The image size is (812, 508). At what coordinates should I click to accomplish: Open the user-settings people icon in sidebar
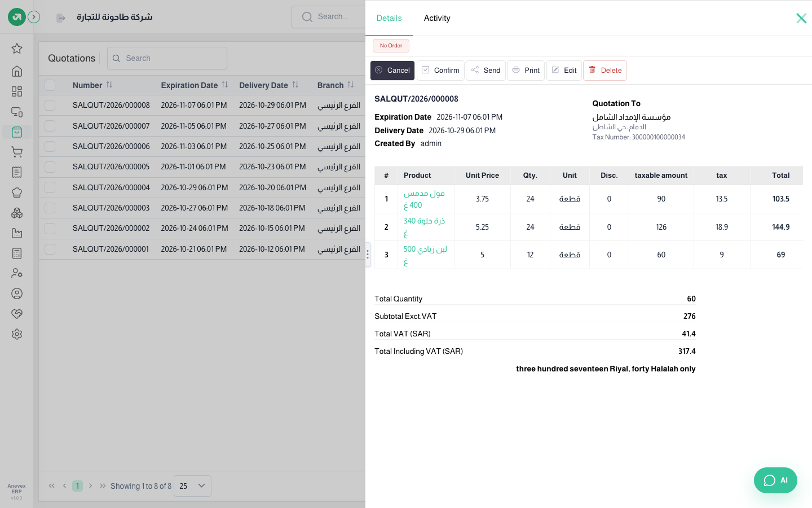pyautogui.click(x=17, y=273)
